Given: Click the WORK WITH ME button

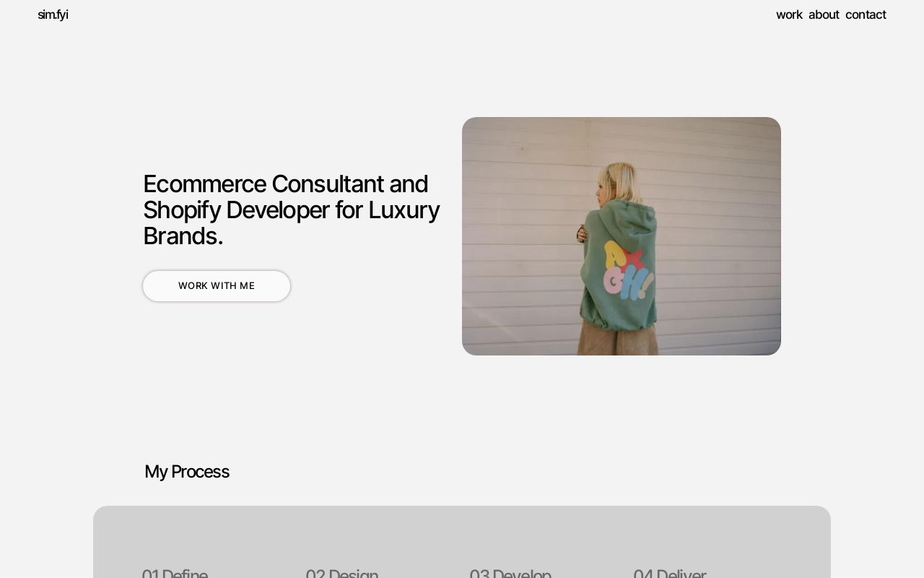Looking at the screenshot, I should (217, 286).
